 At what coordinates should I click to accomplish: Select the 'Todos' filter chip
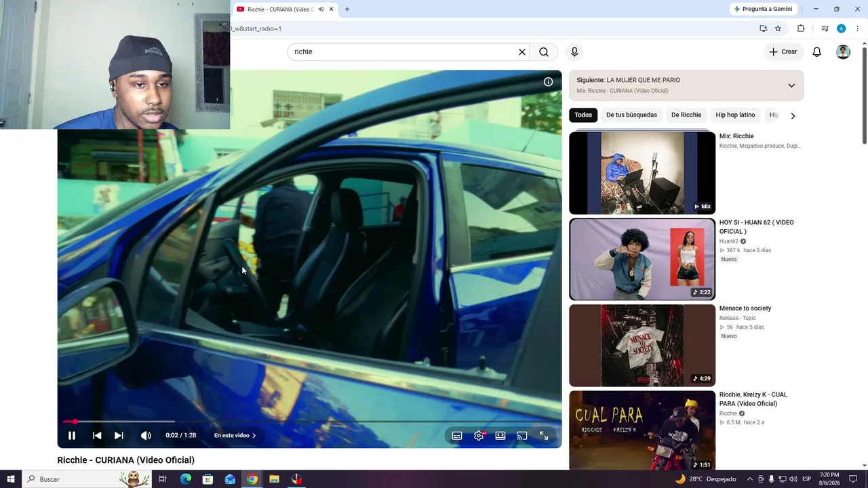583,115
